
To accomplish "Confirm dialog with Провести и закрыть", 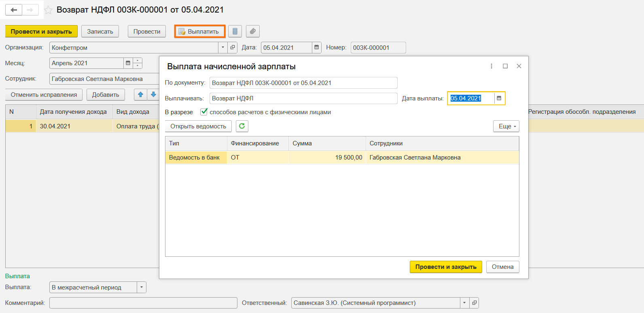I will pyautogui.click(x=446, y=267).
